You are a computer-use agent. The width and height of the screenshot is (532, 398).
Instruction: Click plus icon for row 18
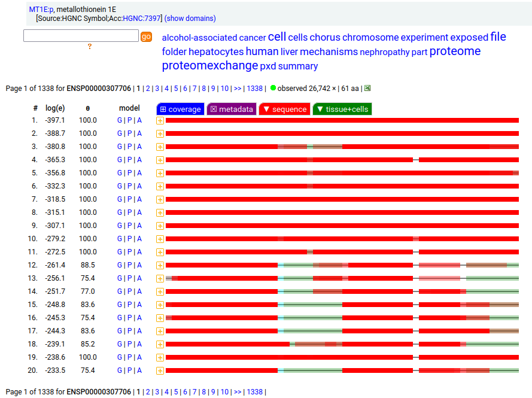coord(160,344)
